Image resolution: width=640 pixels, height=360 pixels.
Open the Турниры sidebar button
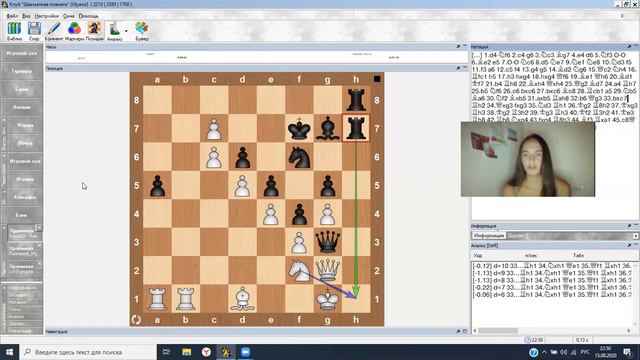(22, 71)
